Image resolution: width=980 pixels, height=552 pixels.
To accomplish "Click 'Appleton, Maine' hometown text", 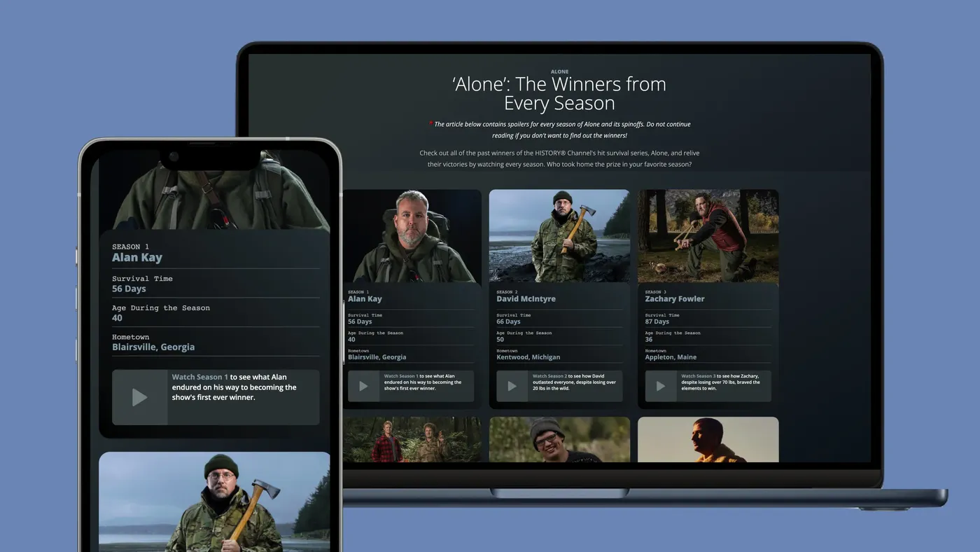I will [x=671, y=357].
